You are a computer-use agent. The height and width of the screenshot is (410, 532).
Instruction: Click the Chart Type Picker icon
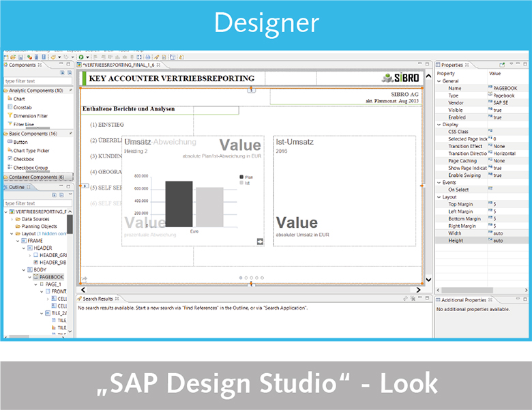[10, 150]
